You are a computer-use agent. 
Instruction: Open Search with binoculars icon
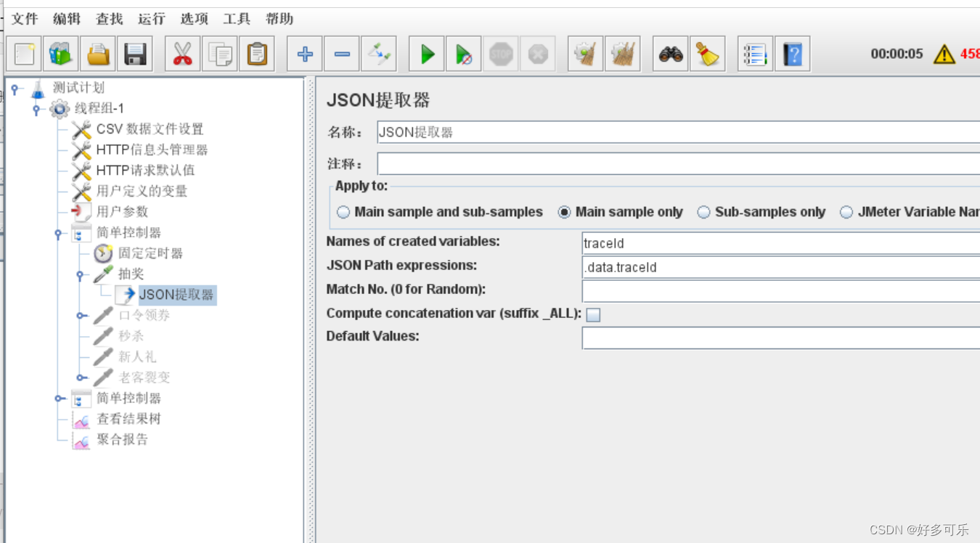(x=671, y=54)
